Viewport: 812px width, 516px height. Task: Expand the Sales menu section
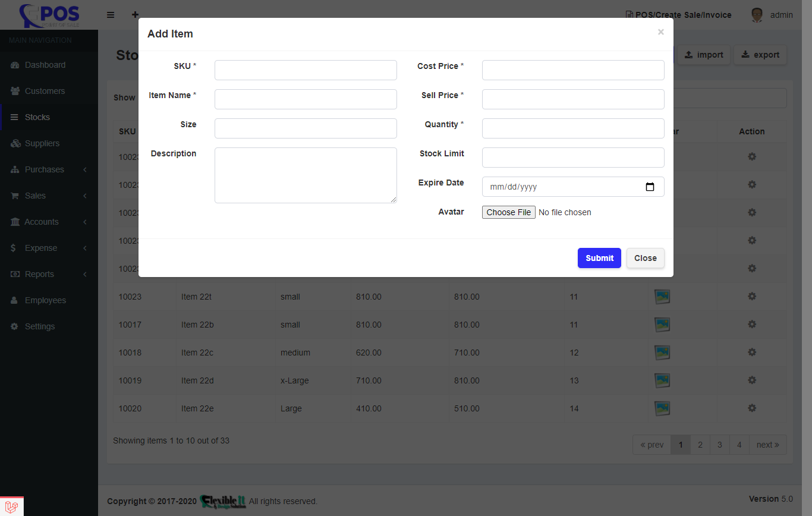click(37, 196)
